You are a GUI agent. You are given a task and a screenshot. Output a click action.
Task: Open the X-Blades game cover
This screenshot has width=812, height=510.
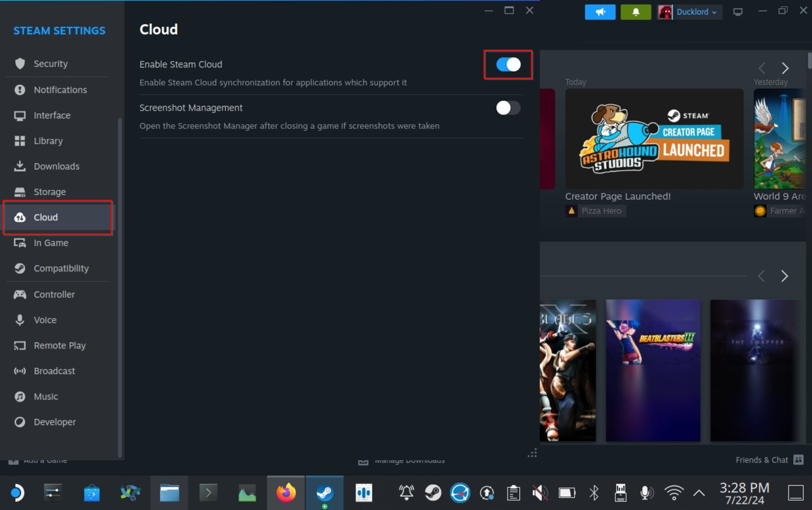[x=568, y=370]
